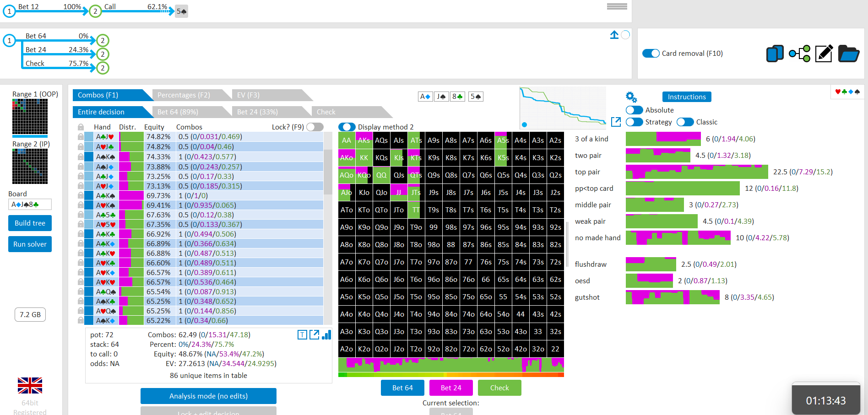Viewport: 868px width, 415px height.
Task: Click the hand list vertical scrollbar
Action: click(328, 229)
